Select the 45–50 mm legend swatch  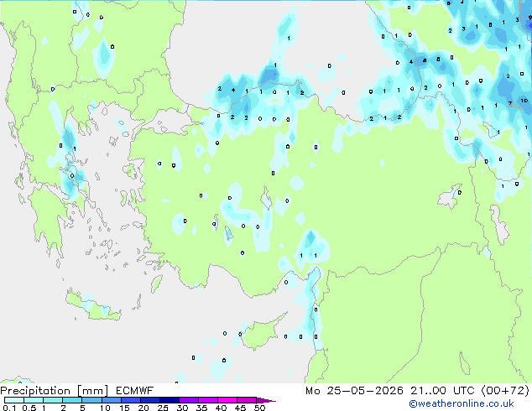coord(247,400)
